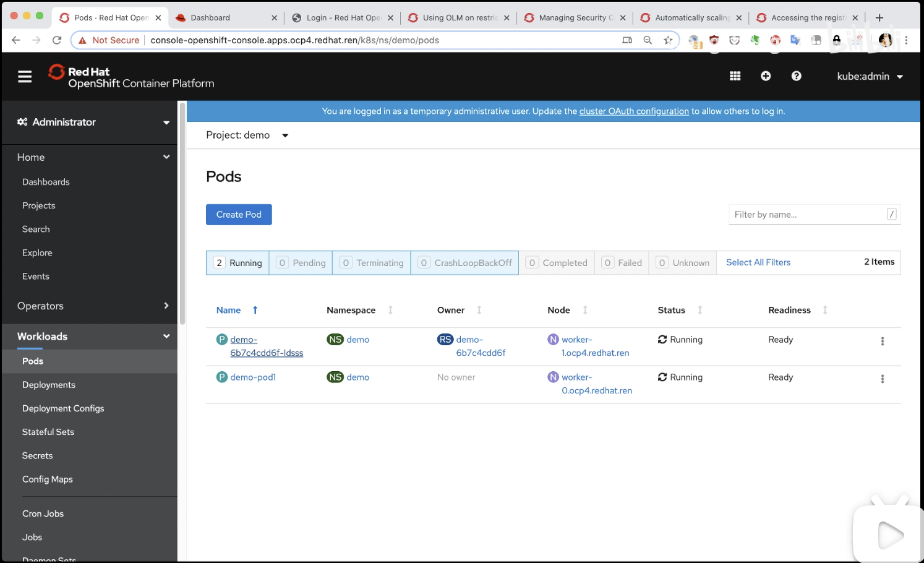Open the hamburger navigation menu
Image resolution: width=924 pixels, height=563 pixels.
click(25, 77)
